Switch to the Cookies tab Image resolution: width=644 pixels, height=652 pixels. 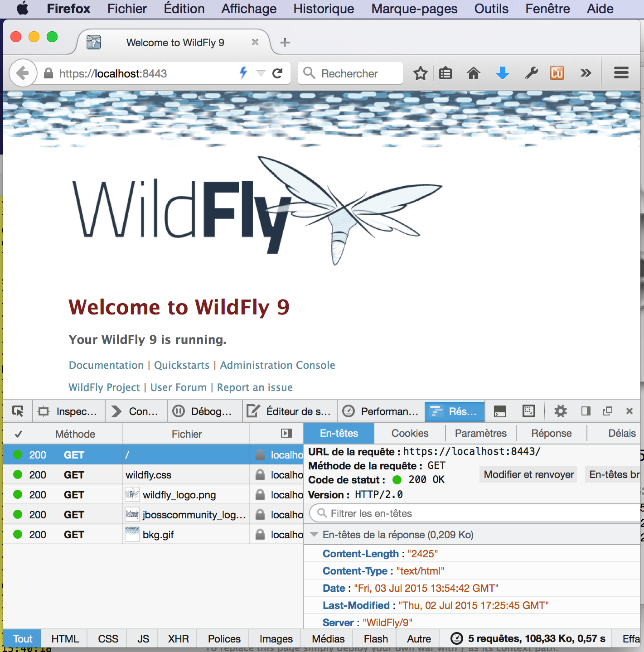410,433
